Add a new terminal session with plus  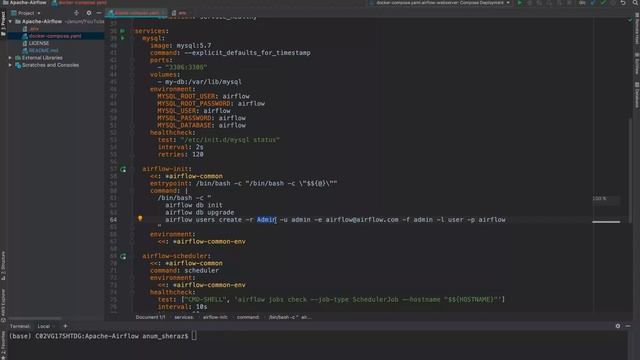[65, 326]
